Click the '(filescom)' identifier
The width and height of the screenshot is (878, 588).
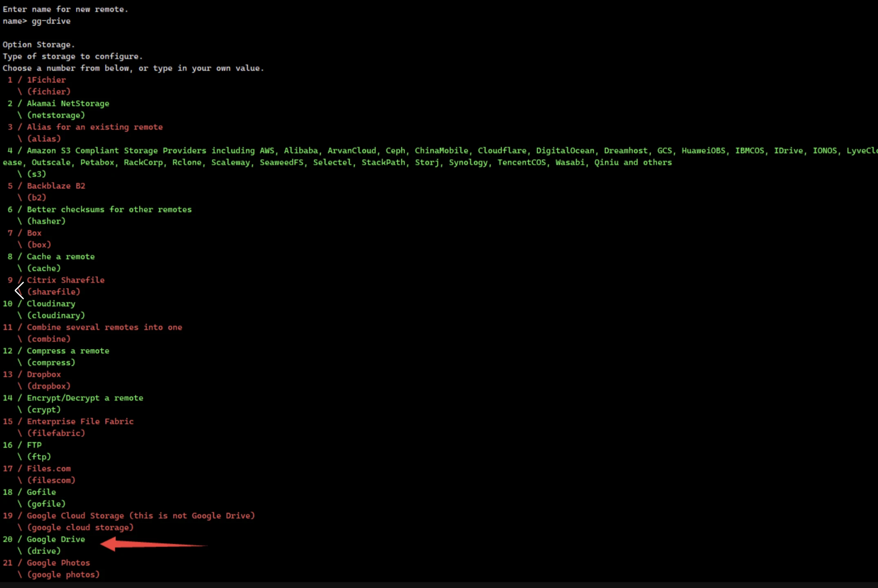pos(51,480)
